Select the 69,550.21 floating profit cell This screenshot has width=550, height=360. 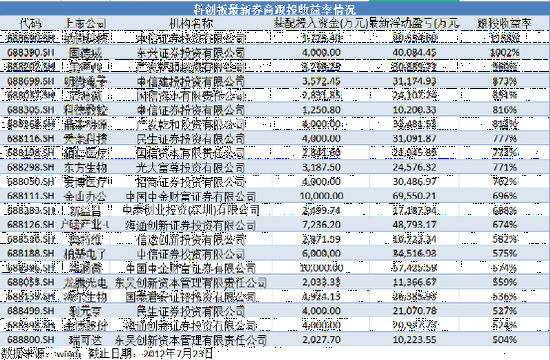(414, 196)
